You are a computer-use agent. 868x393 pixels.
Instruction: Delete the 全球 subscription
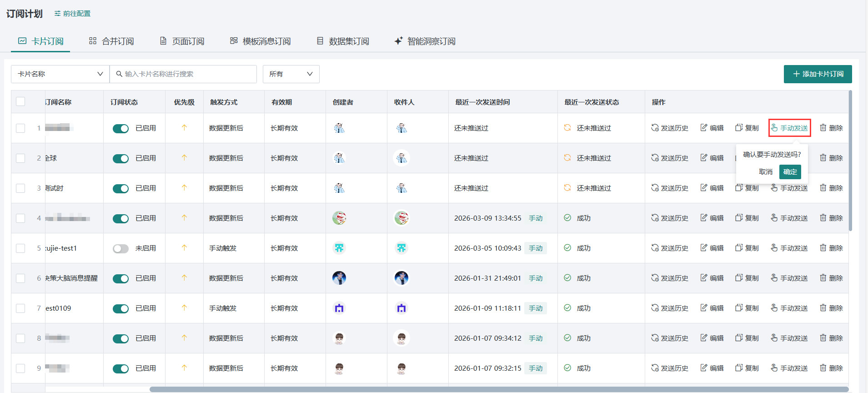point(832,158)
